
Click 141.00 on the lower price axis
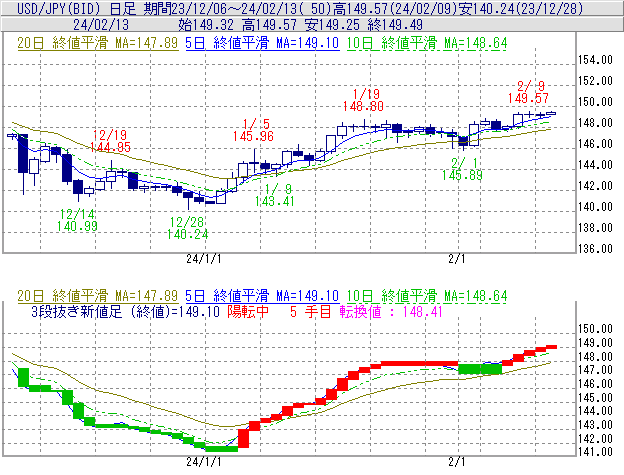pos(595,452)
